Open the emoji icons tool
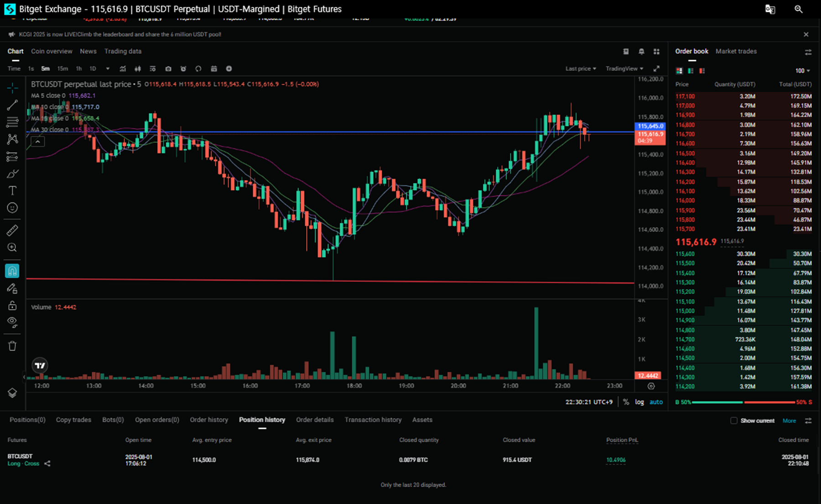Viewport: 821px width, 504px height. click(12, 208)
